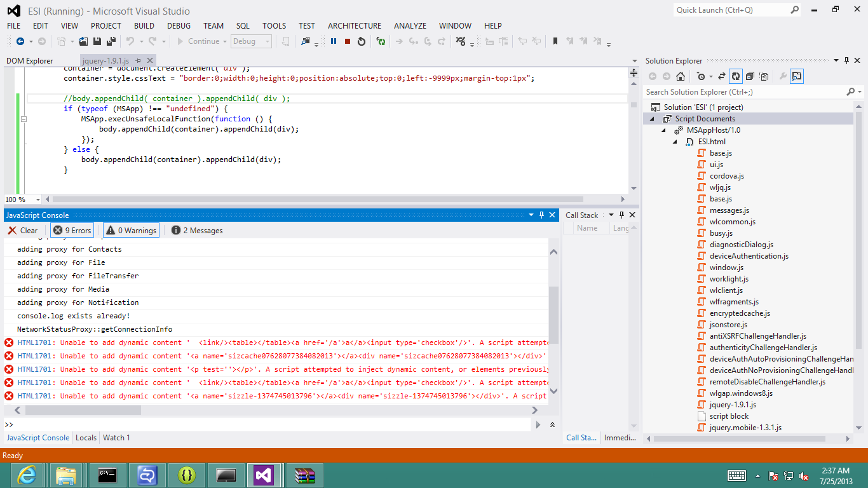Screen dimensions: 868x488
Task: Toggle the 0 Warnings filter
Action: (131, 231)
